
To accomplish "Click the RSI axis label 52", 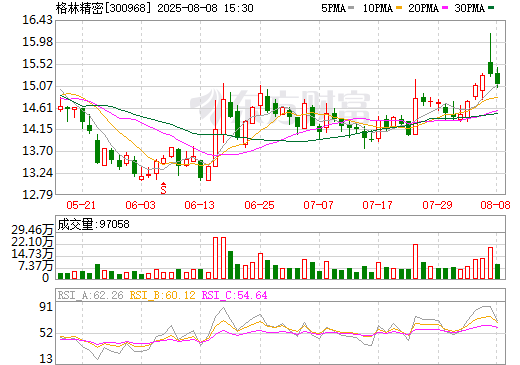I will pyautogui.click(x=46, y=333).
